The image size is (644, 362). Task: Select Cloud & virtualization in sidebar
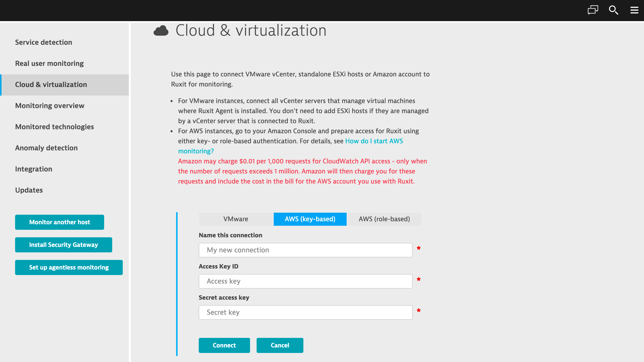pos(64,84)
